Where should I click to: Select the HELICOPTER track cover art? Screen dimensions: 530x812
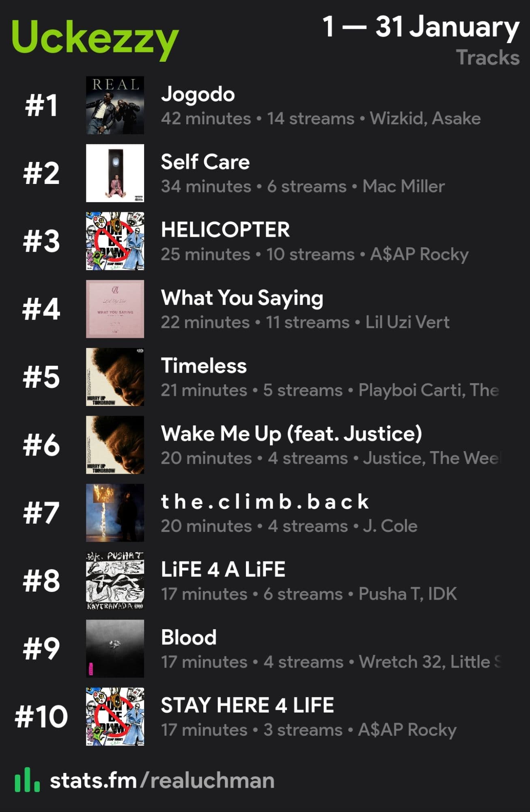pos(115,241)
